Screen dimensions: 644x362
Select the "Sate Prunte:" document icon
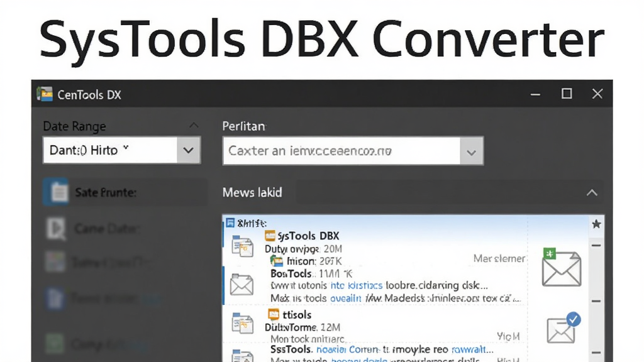(57, 192)
